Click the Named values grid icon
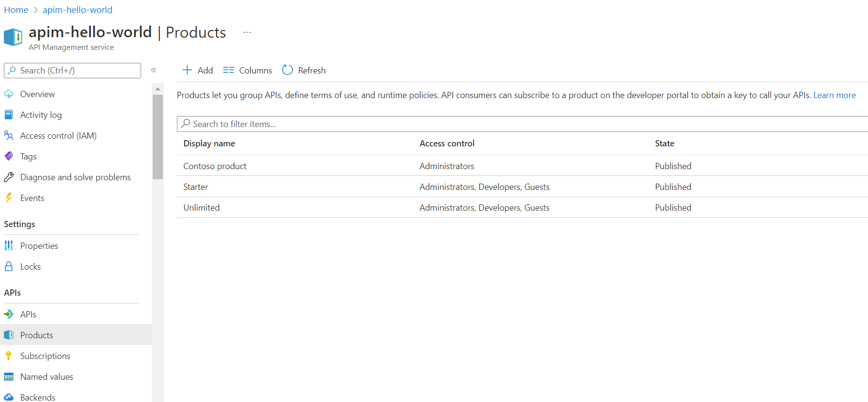Viewport: 868px width, 402px height. [9, 377]
